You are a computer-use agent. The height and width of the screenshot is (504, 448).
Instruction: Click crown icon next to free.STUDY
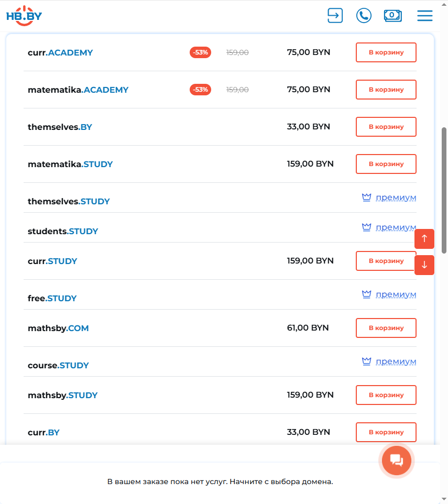pyautogui.click(x=367, y=294)
